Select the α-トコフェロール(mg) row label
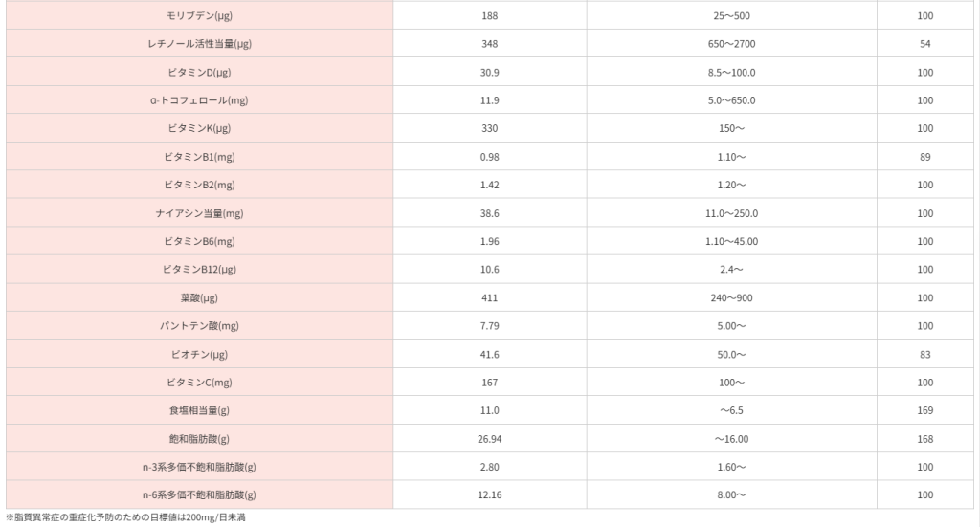The image size is (980, 527). coord(199,100)
